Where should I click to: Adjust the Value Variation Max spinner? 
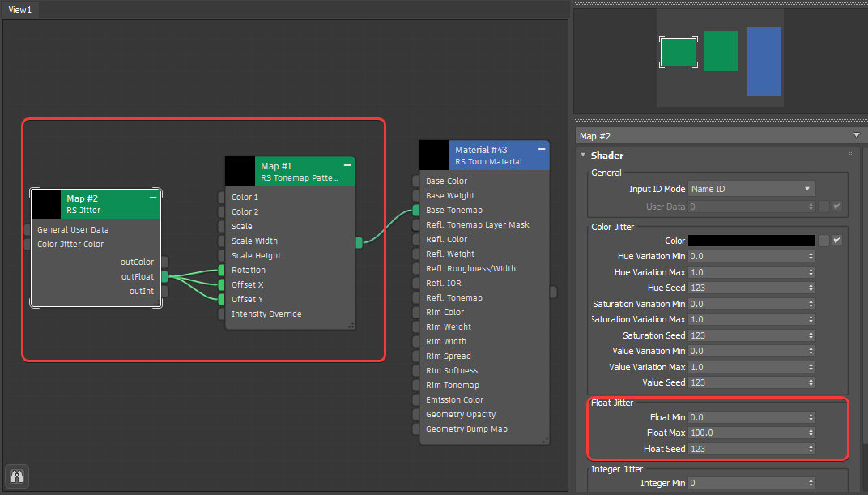[811, 367]
